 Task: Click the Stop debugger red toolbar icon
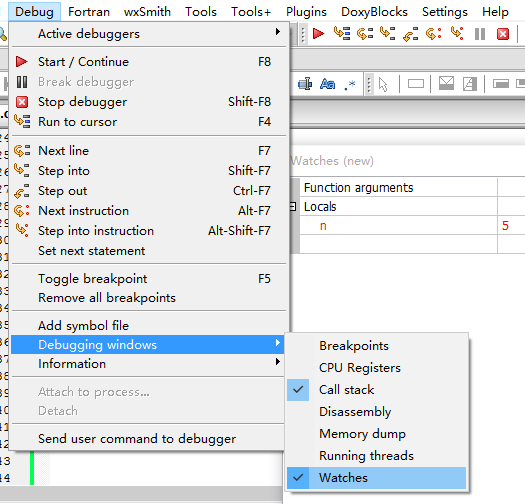[503, 34]
